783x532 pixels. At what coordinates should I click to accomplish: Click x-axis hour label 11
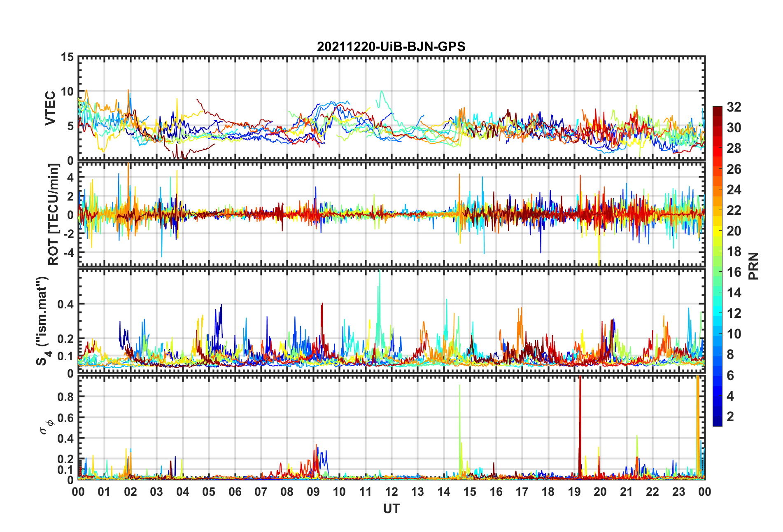(366, 492)
